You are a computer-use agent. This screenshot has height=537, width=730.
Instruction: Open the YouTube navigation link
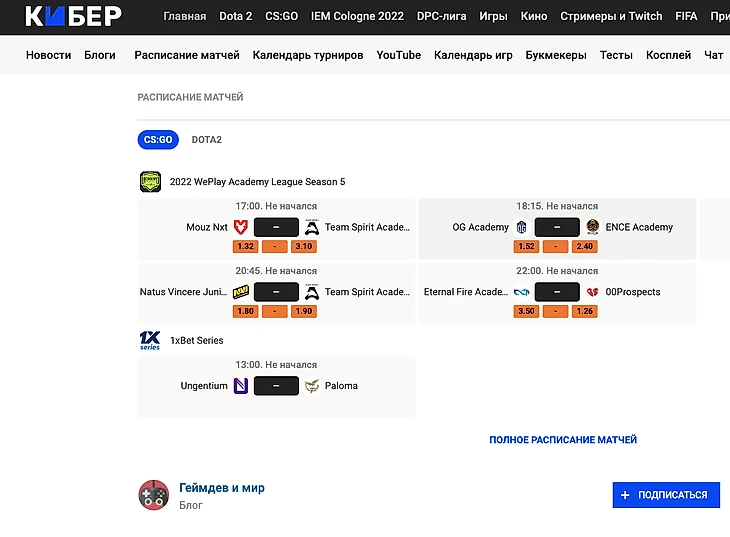tap(399, 55)
